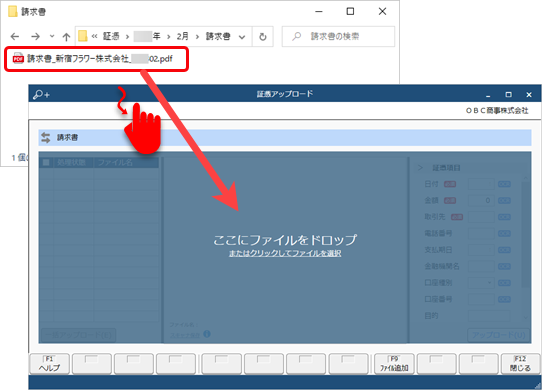Collapse the 証憑項目 panel chevron
The image size is (542, 390).
pyautogui.click(x=420, y=168)
